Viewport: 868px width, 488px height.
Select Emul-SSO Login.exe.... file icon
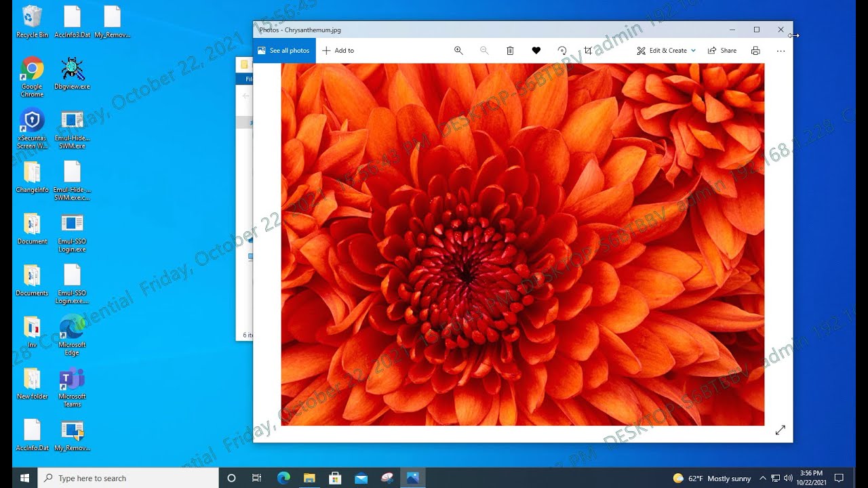tap(72, 284)
